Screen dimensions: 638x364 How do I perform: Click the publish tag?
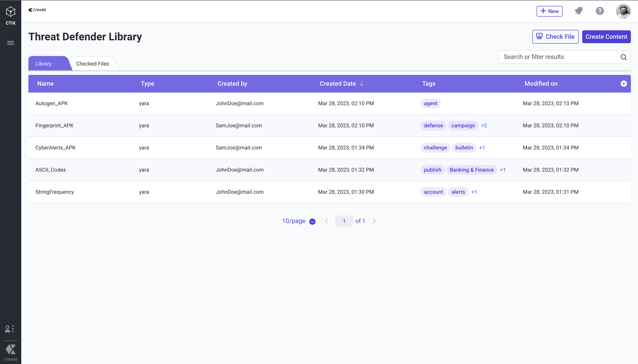click(x=432, y=170)
